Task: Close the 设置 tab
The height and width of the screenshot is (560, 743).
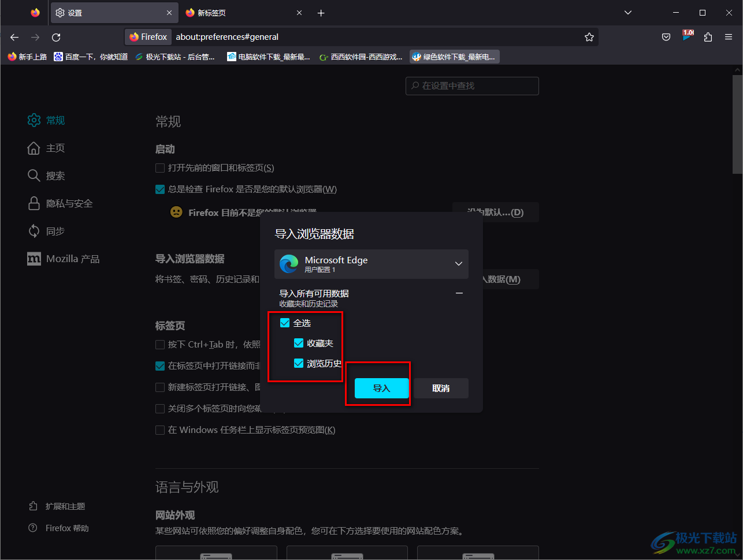Action: pos(169,13)
